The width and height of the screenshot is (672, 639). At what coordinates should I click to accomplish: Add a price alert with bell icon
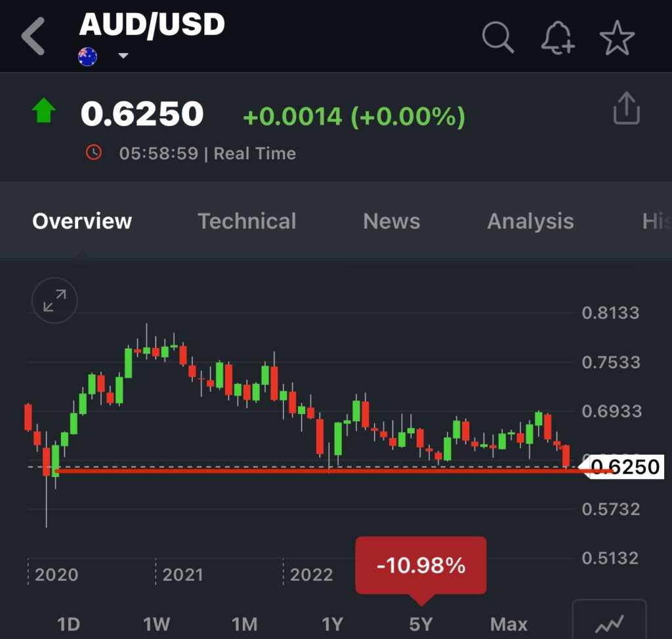(x=557, y=37)
